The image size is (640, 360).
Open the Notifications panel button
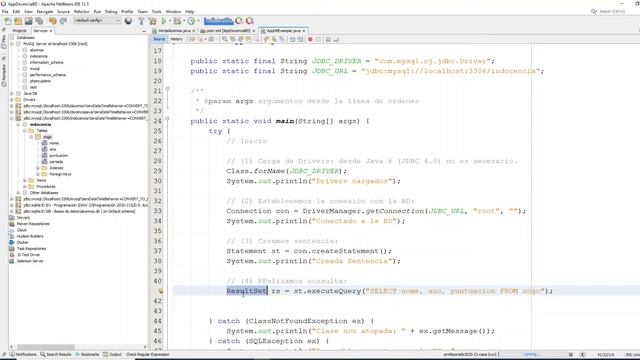[23, 354]
